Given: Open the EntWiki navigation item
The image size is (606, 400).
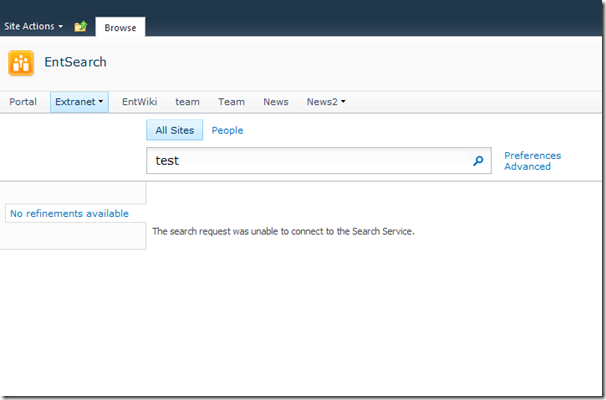Looking at the screenshot, I should pyautogui.click(x=140, y=102).
